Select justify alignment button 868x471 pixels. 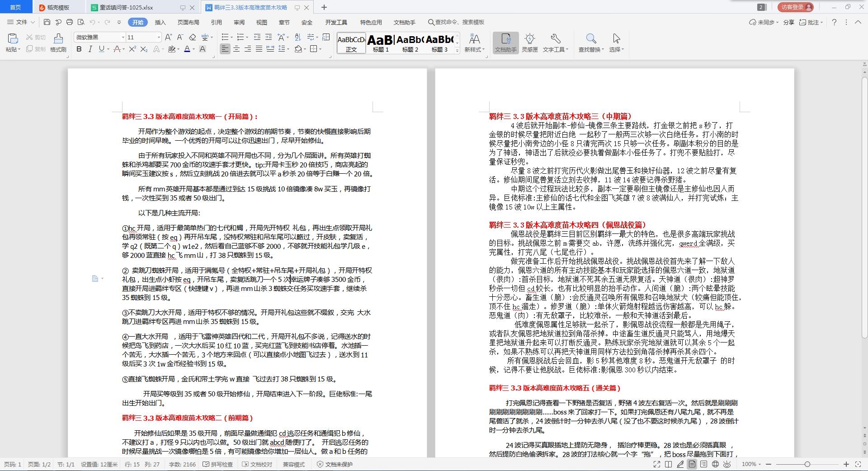(x=259, y=49)
